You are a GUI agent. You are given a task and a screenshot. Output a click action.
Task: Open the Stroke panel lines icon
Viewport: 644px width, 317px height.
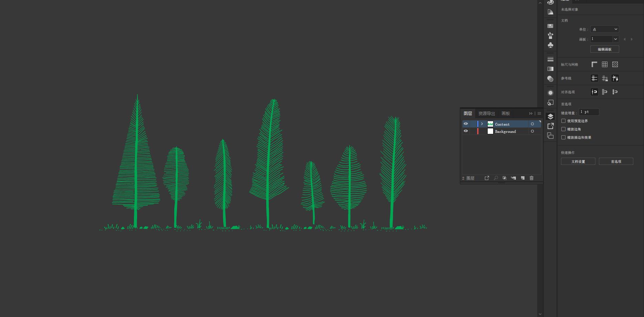click(x=550, y=59)
